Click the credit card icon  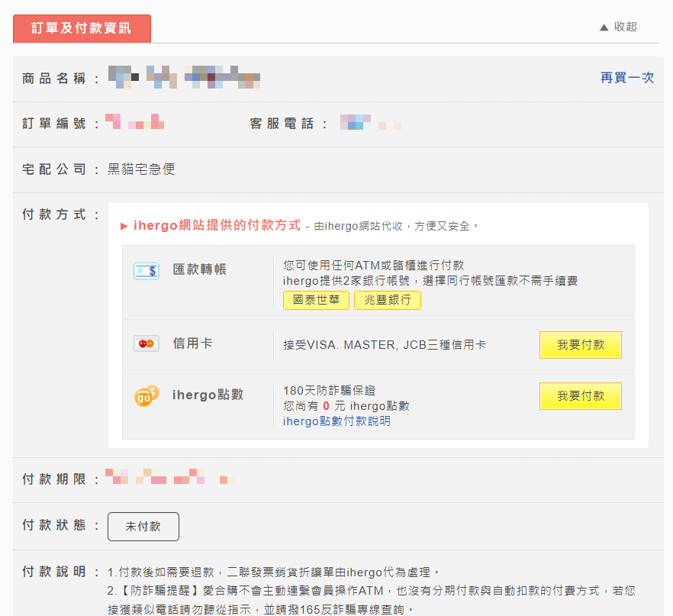click(147, 343)
